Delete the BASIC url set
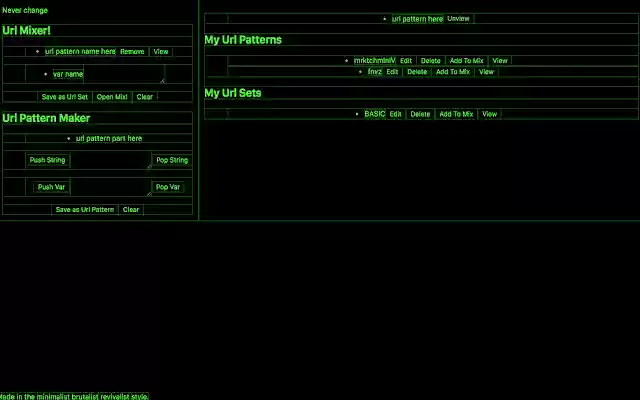The image size is (640, 400). click(420, 114)
